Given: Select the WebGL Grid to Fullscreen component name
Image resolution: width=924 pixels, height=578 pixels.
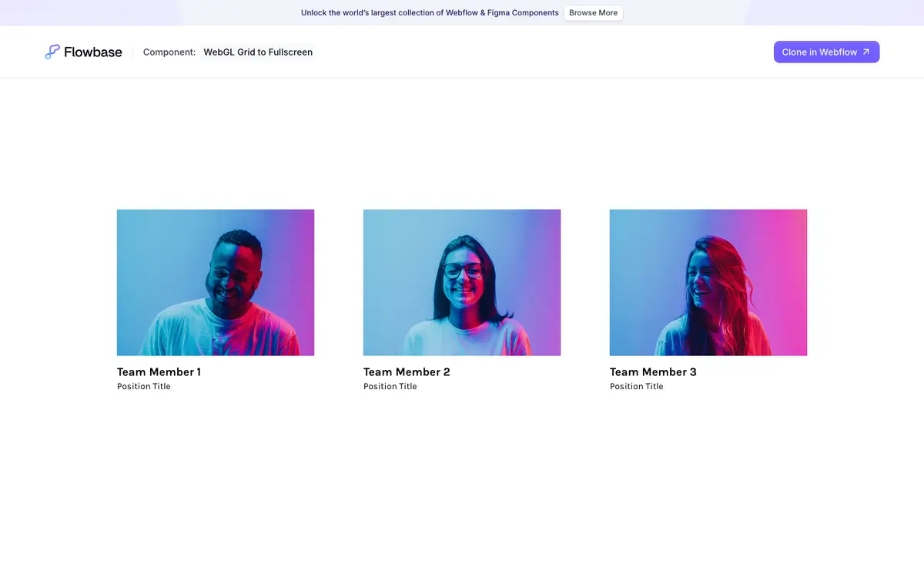Looking at the screenshot, I should coord(258,52).
